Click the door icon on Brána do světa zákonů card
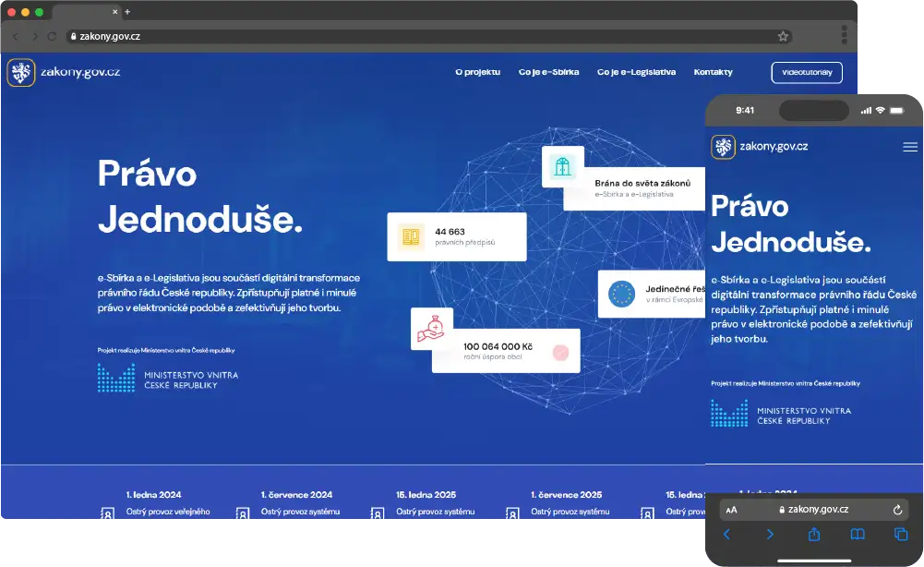 pyautogui.click(x=563, y=167)
